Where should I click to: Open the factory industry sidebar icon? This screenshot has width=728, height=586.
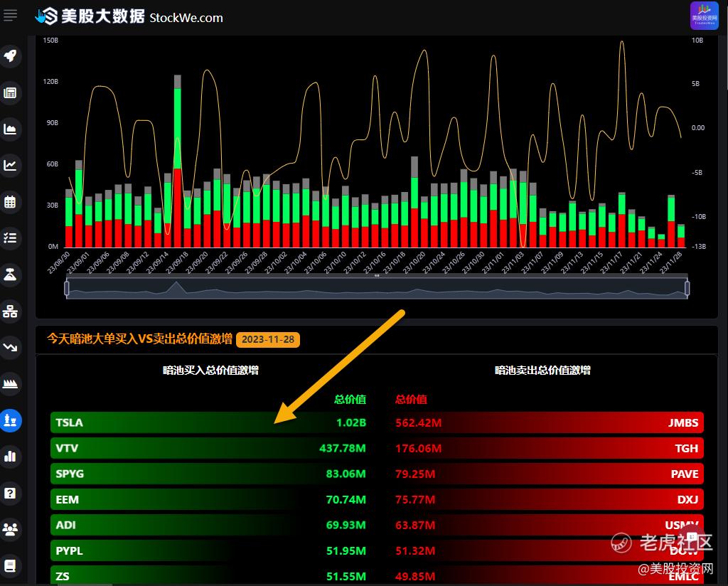pos(10,384)
